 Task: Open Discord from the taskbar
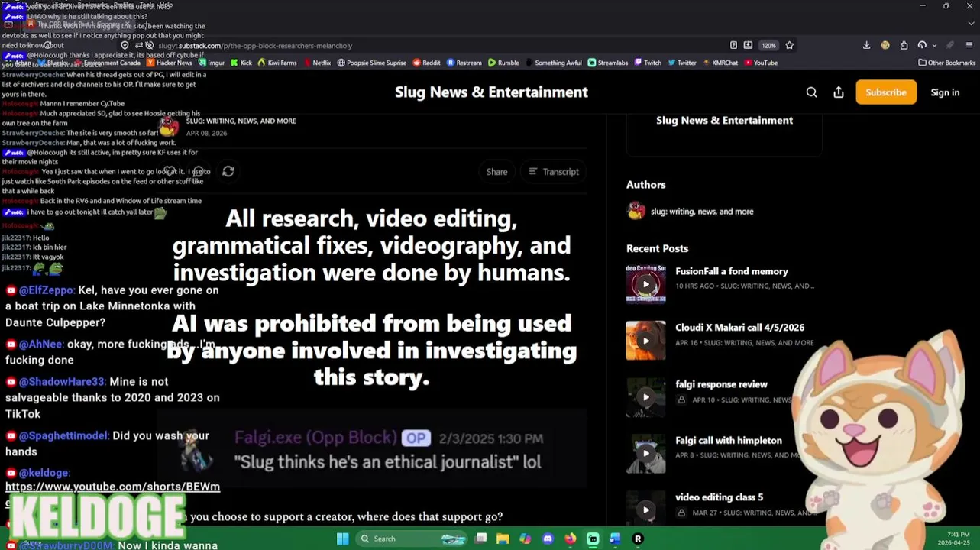(548, 539)
